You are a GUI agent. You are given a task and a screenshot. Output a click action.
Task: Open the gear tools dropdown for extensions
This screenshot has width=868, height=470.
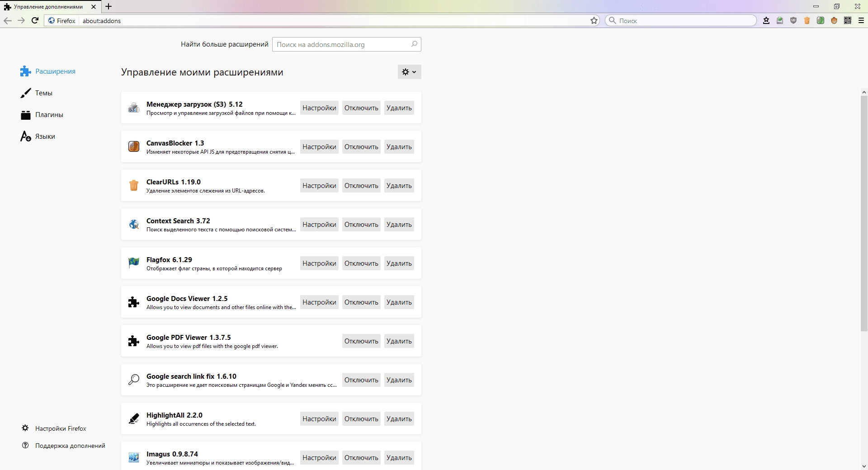click(x=410, y=72)
